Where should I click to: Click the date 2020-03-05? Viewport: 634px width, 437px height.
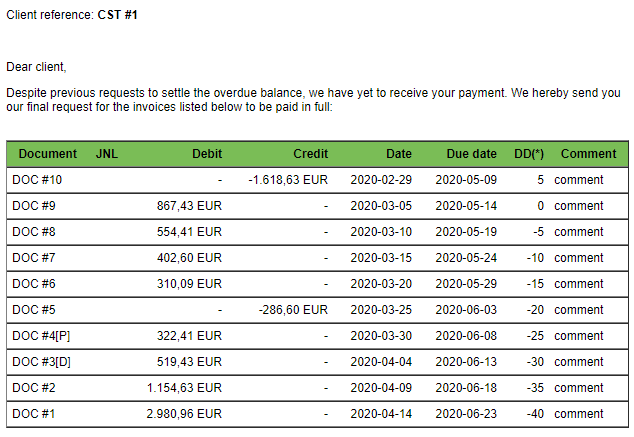381,206
